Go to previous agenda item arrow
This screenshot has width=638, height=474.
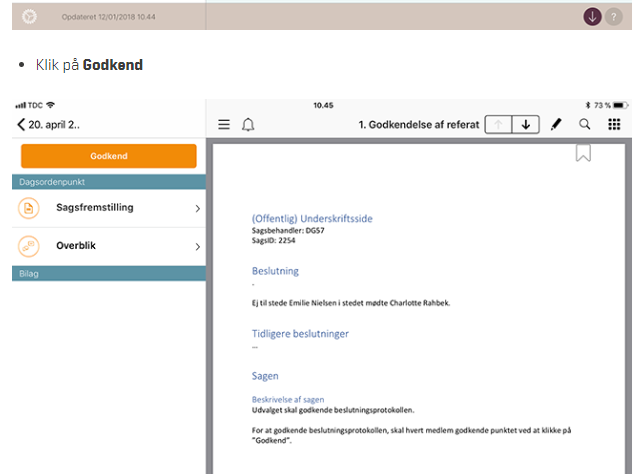[498, 125]
